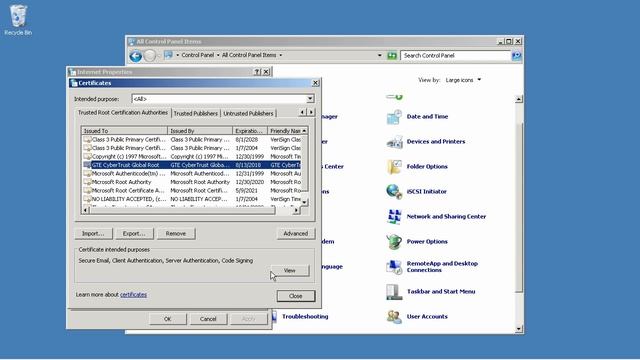Open the RemoteApp and Desktop Connections icon
The image size is (640, 360).
click(394, 267)
